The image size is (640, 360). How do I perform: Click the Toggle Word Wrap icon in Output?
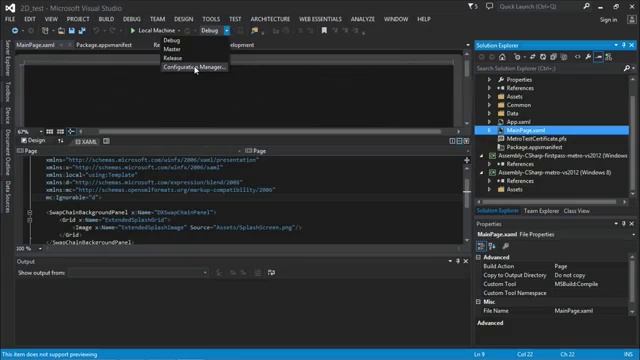(x=271, y=273)
